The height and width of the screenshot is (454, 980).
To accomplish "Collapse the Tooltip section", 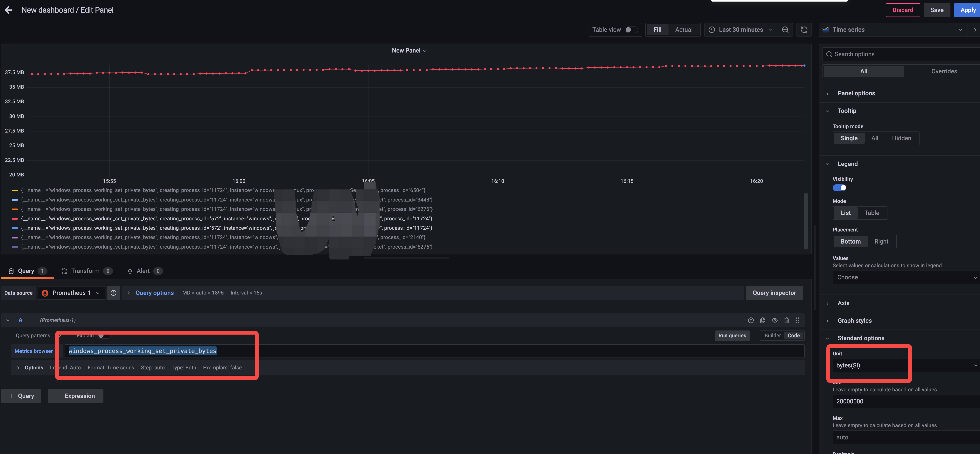I will point(846,111).
